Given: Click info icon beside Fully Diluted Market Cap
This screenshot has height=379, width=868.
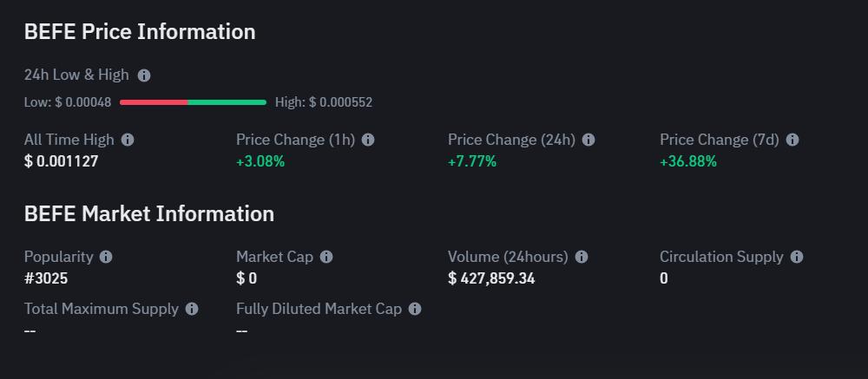Looking at the screenshot, I should point(415,310).
